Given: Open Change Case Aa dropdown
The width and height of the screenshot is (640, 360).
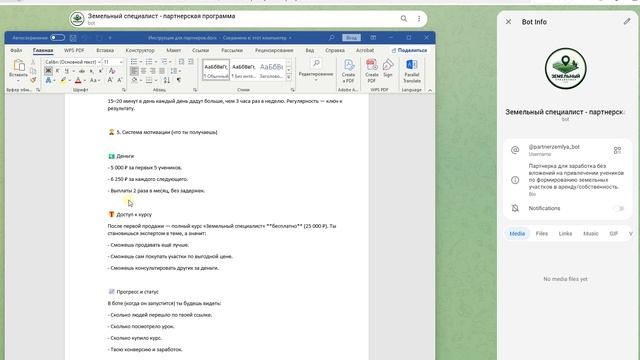Looking at the screenshot, I should (94, 80).
